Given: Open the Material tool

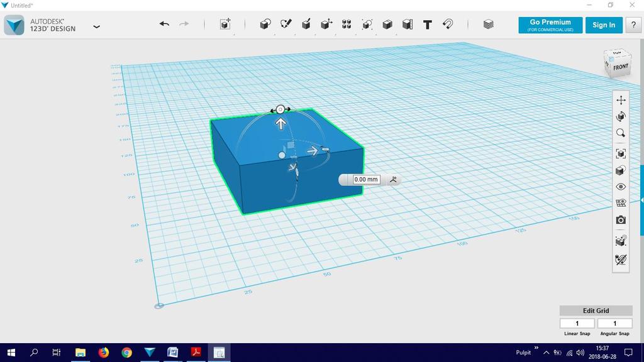Looking at the screenshot, I should click(x=488, y=25).
